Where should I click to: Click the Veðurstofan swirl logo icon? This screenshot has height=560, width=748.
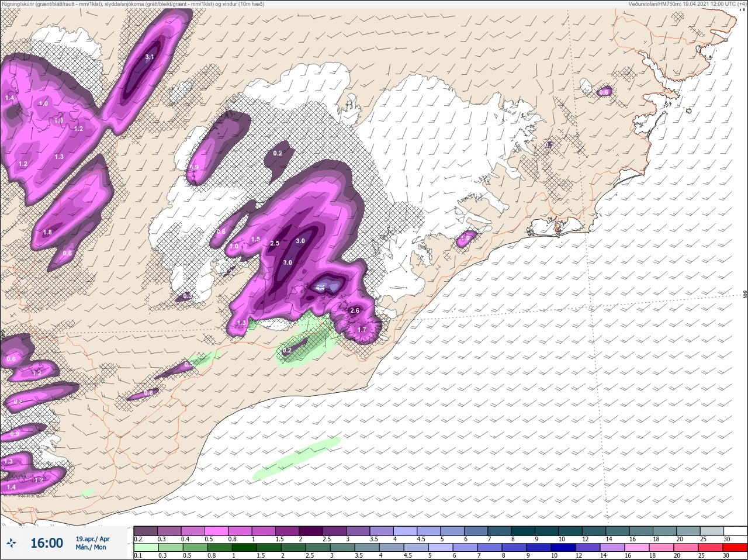coord(11,543)
